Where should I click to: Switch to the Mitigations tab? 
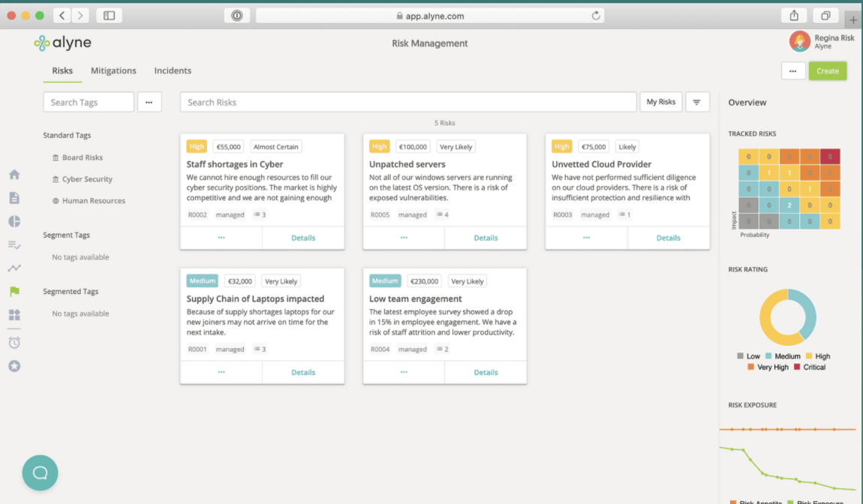(x=113, y=70)
